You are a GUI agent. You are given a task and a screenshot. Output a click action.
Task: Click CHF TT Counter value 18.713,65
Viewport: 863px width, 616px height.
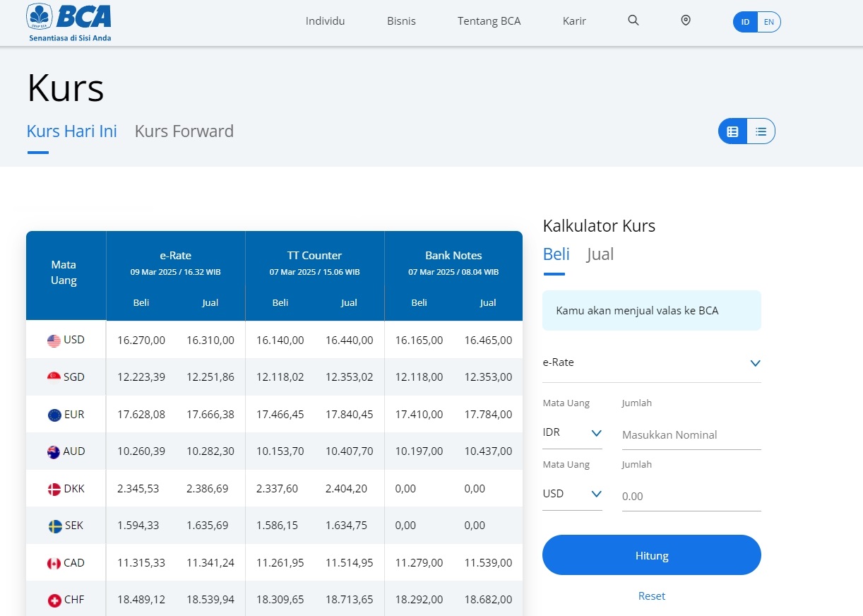350,600
